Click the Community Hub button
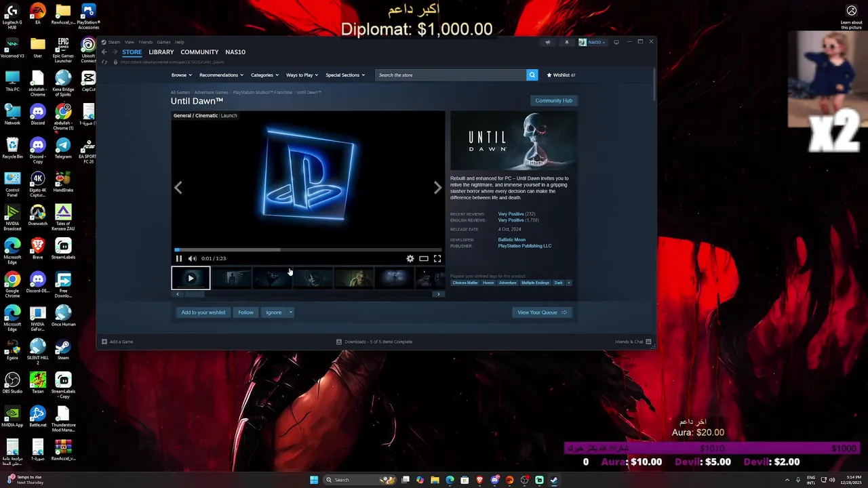Viewport: 868px width, 488px height. [554, 100]
